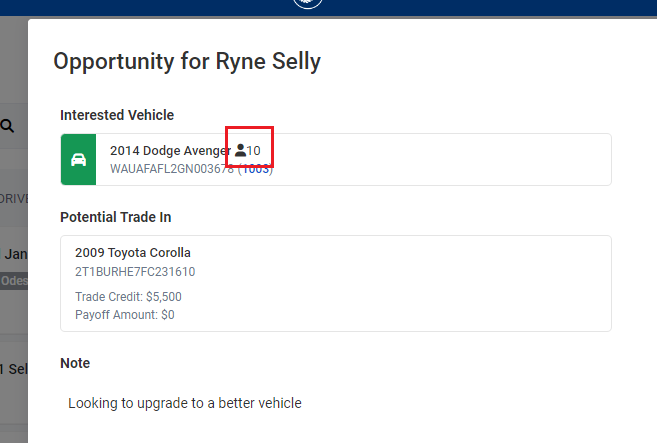Click the Note section label
This screenshot has height=443, width=657.
coord(75,363)
